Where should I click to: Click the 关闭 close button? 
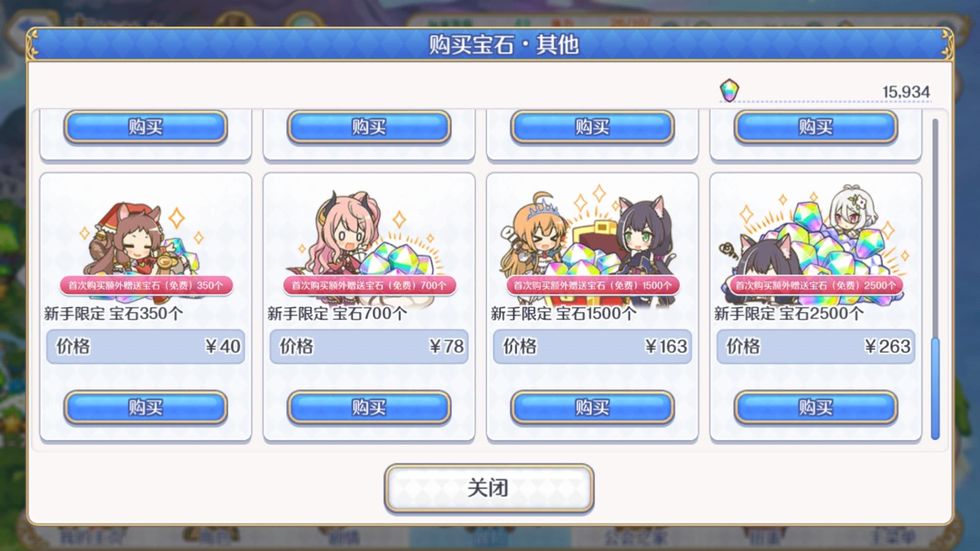coord(489,488)
